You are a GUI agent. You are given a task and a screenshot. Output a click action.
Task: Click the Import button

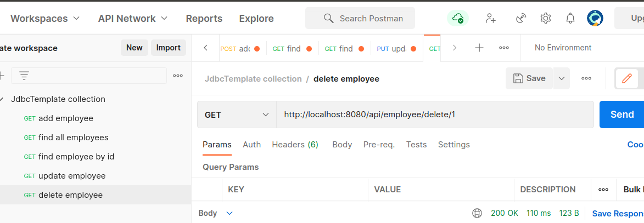[169, 48]
